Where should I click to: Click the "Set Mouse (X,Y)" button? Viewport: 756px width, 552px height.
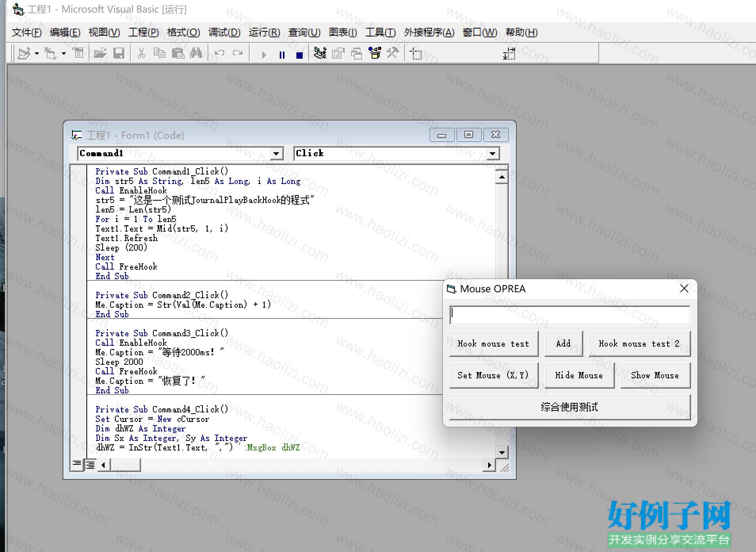pyautogui.click(x=494, y=376)
